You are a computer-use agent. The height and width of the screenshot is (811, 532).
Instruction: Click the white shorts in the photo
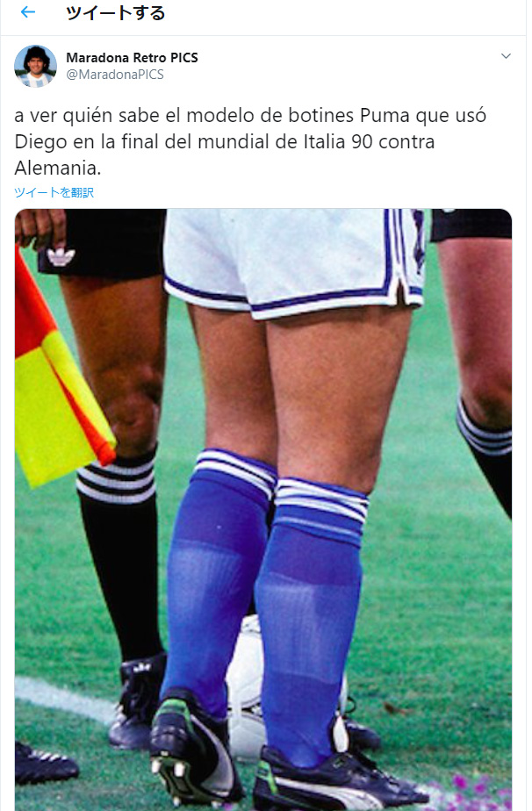[x=295, y=262]
